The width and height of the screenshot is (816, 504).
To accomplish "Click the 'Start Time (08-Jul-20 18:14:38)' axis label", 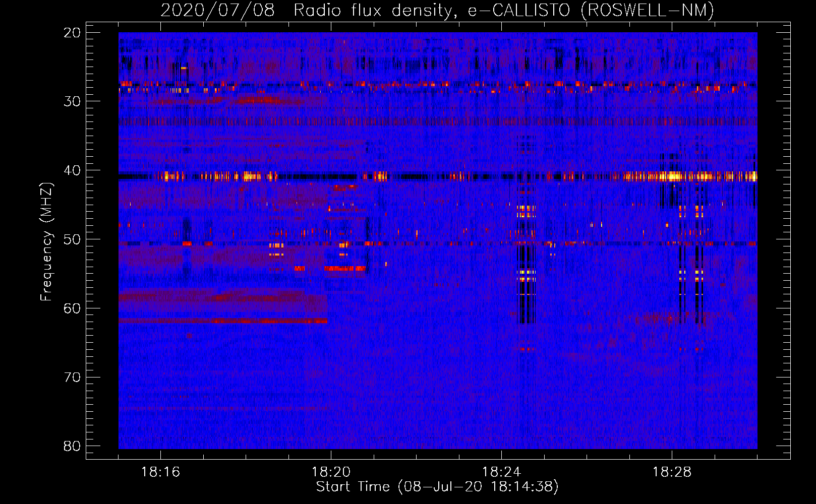I will 437,487.
